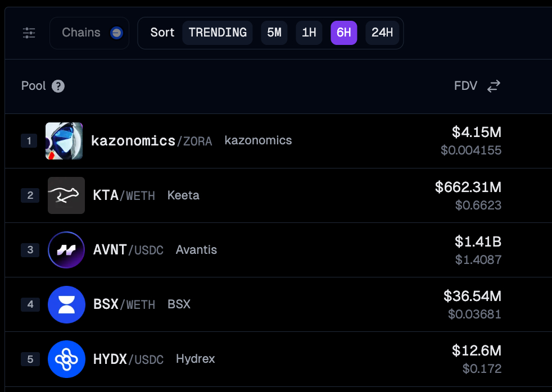The width and height of the screenshot is (552, 392).
Task: Click the FDV column header
Action: (465, 86)
